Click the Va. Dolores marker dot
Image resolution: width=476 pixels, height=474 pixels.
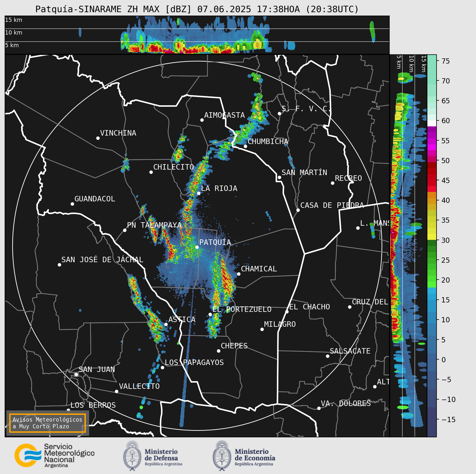point(319,408)
